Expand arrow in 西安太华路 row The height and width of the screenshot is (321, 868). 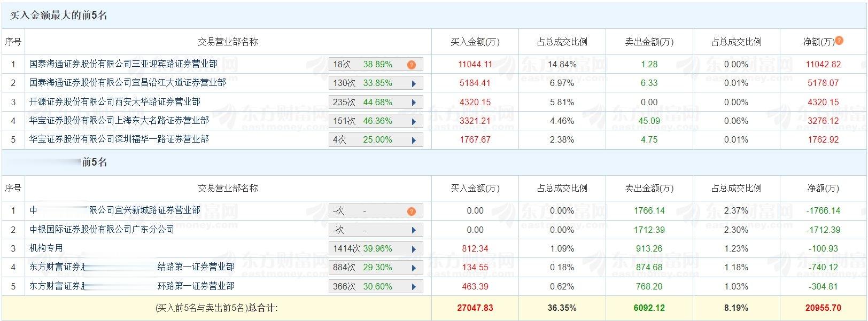point(414,103)
